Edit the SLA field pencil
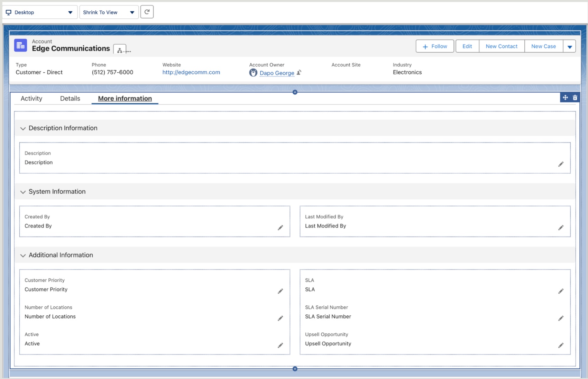The width and height of the screenshot is (588, 379). coord(561,291)
